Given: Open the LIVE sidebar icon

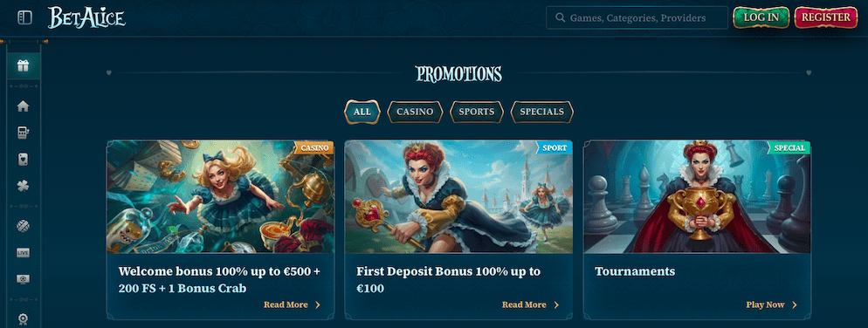Looking at the screenshot, I should pos(24,252).
